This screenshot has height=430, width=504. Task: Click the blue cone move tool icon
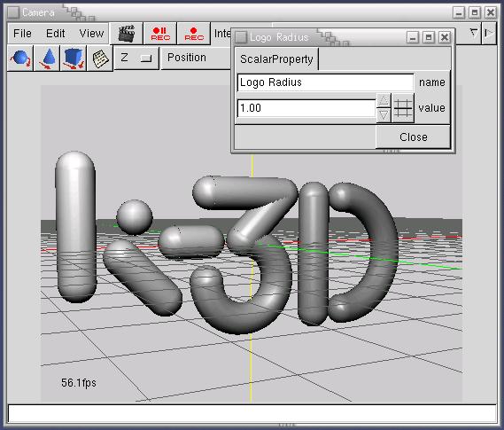(47, 59)
